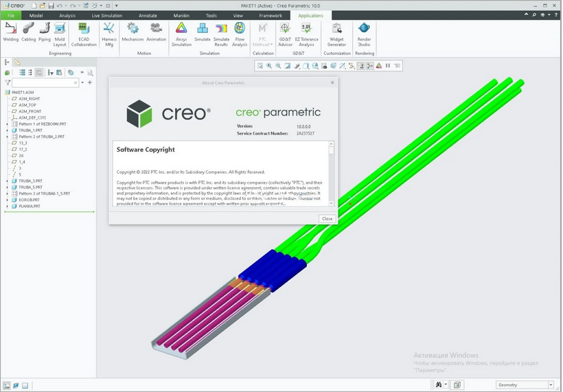
Task: Select PAKET1.ASM root in tree
Action: click(19, 92)
